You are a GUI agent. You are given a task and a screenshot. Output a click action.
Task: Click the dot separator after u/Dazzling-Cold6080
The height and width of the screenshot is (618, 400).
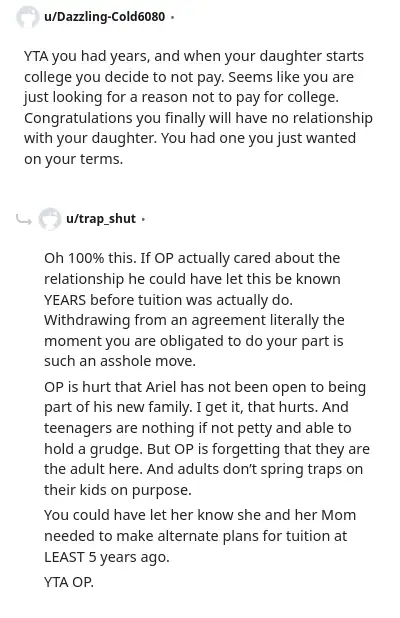click(173, 17)
